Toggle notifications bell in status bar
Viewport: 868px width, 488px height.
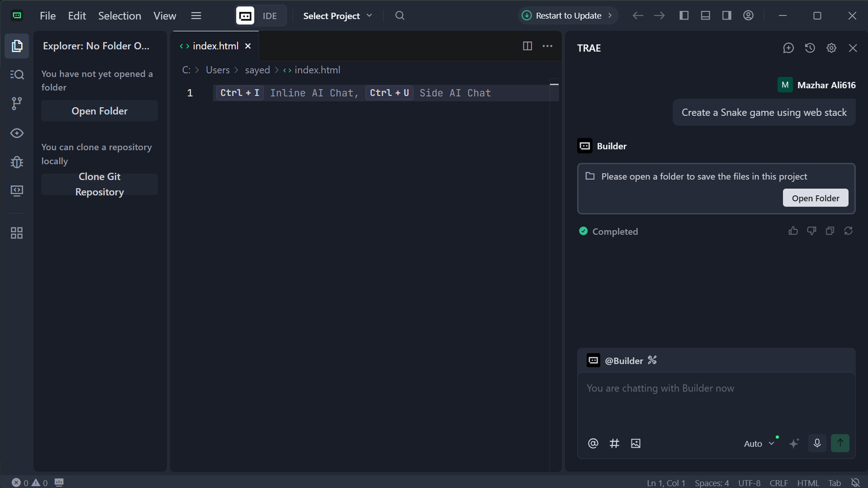(855, 483)
